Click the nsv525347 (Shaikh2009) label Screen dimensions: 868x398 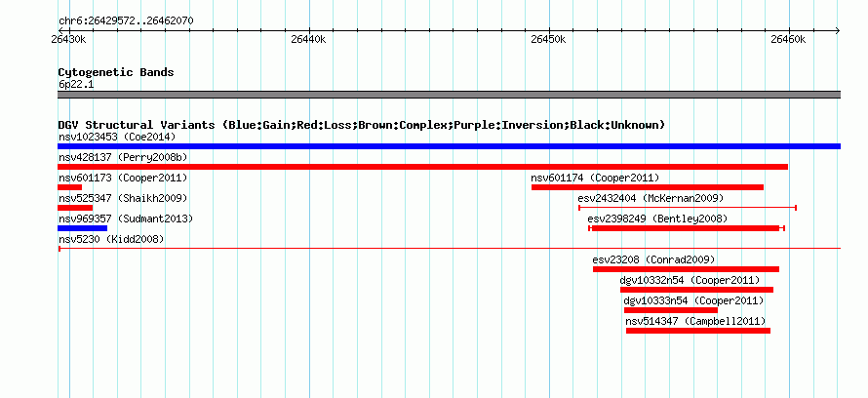point(123,198)
